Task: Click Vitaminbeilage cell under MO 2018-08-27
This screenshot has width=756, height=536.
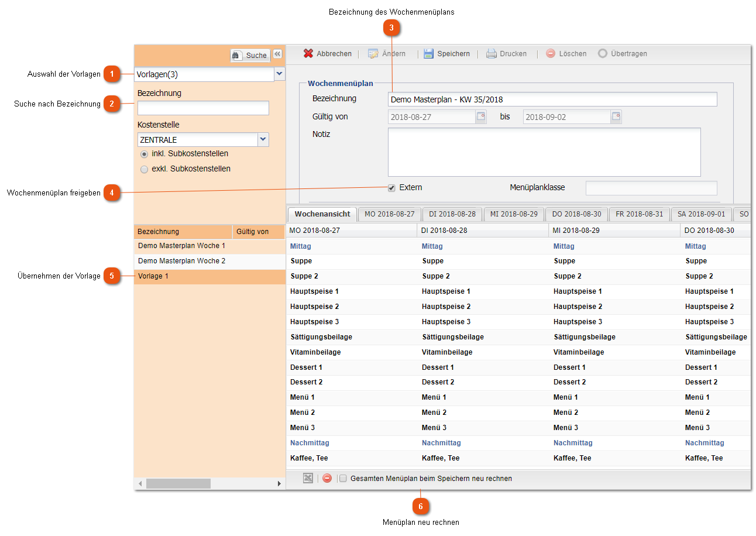Action: [352, 352]
